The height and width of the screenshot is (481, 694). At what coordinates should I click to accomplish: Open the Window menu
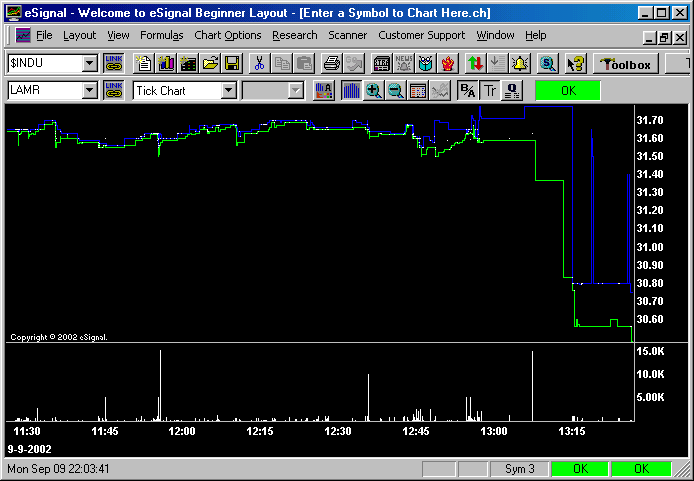[495, 35]
